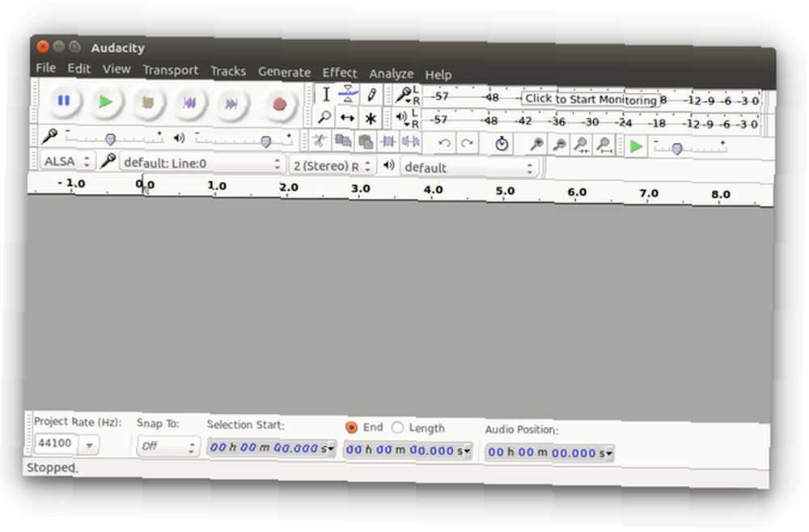
Task: Select the Time Shift tool
Action: tap(347, 118)
